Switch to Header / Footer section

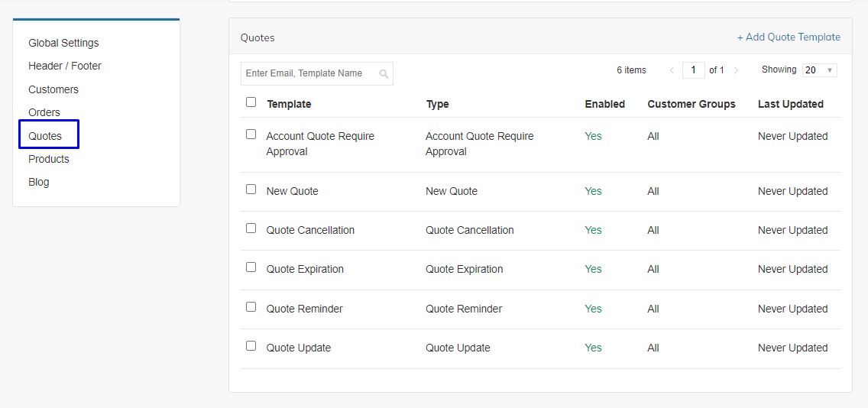pyautogui.click(x=65, y=66)
